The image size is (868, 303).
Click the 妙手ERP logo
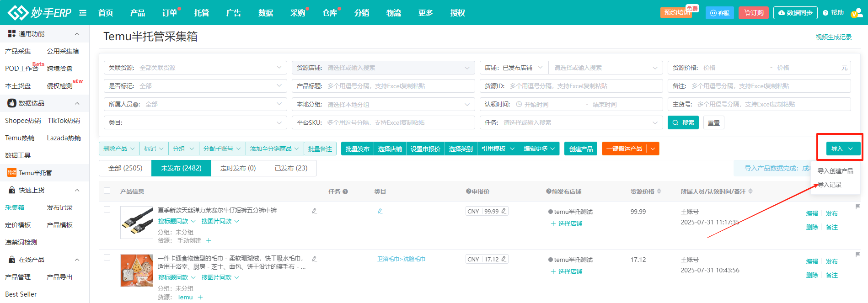pos(40,12)
